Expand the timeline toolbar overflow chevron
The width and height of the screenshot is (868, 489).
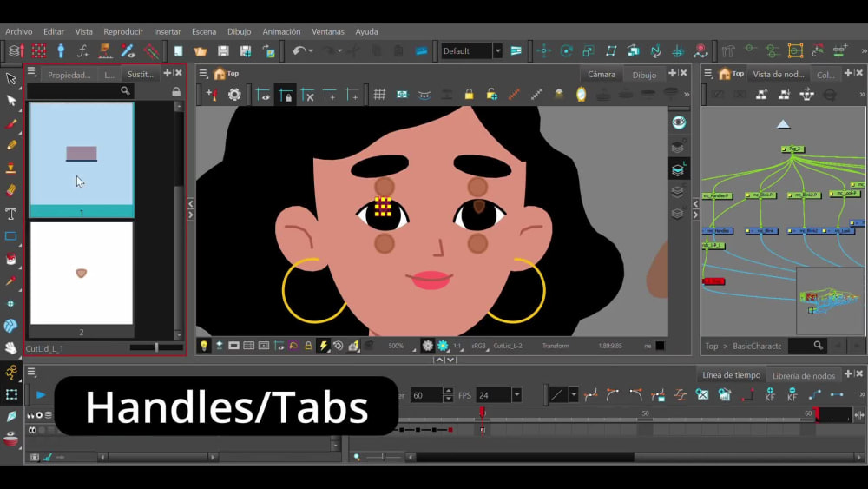click(863, 394)
